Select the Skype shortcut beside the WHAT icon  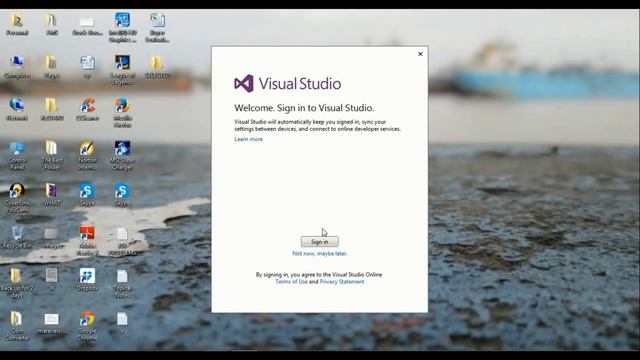(87, 195)
